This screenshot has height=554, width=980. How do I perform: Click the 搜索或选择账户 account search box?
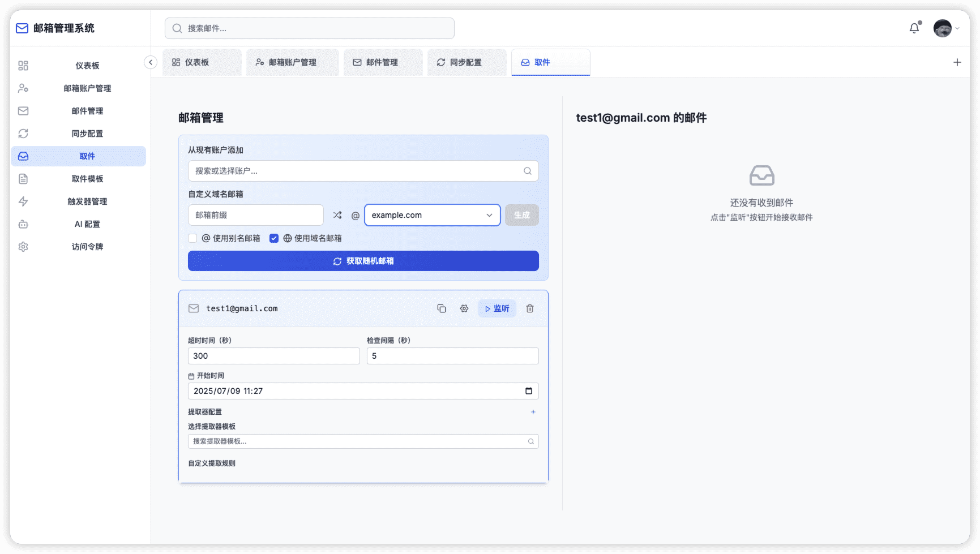click(x=363, y=171)
